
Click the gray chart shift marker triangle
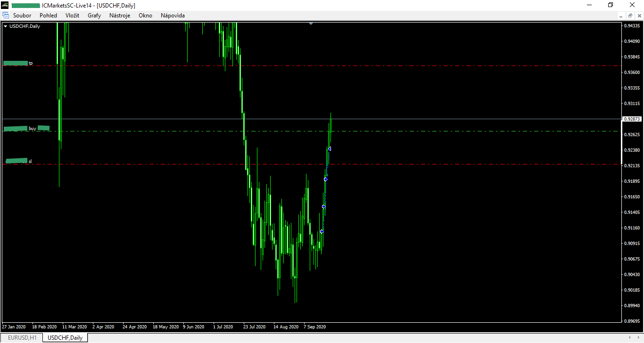[311, 23]
